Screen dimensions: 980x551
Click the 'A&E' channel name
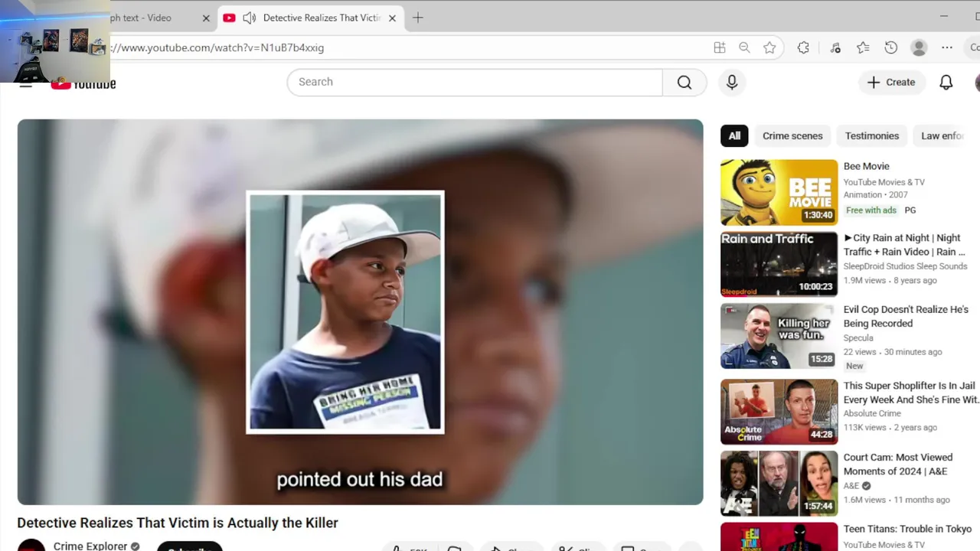point(851,486)
